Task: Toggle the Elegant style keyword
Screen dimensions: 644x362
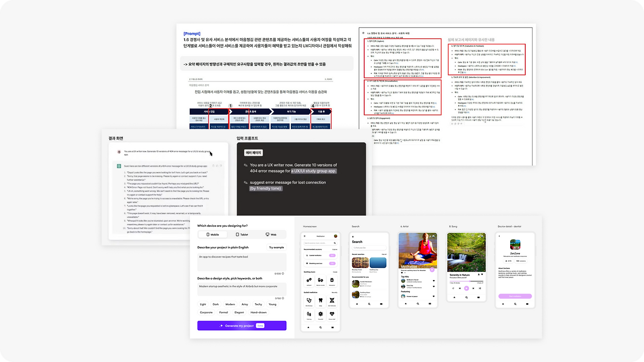Action: click(x=239, y=312)
